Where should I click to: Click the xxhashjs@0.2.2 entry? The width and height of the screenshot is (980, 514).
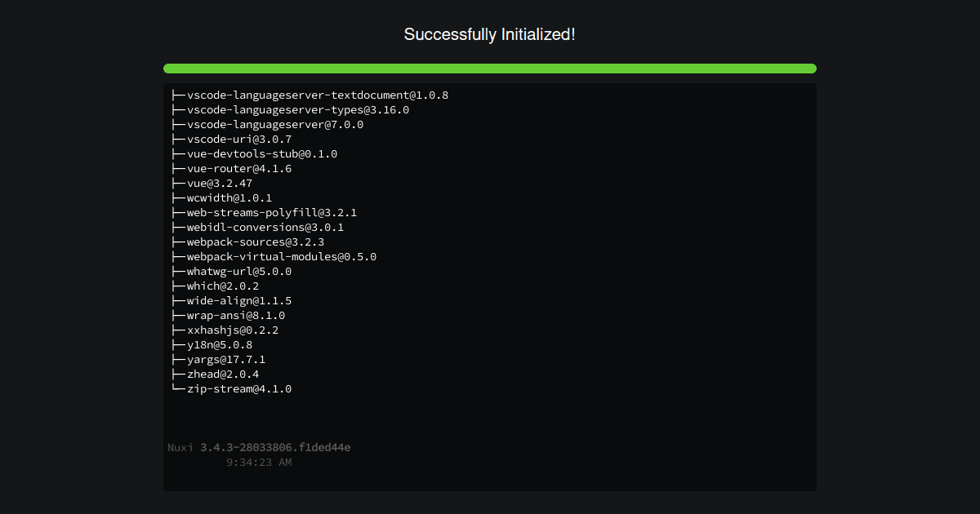(x=225, y=330)
